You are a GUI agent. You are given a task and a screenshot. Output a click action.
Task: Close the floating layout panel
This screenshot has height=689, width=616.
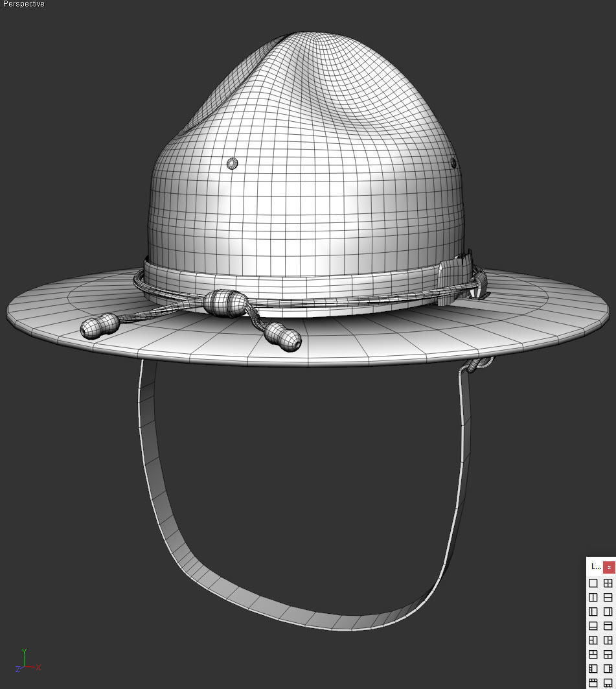[609, 567]
